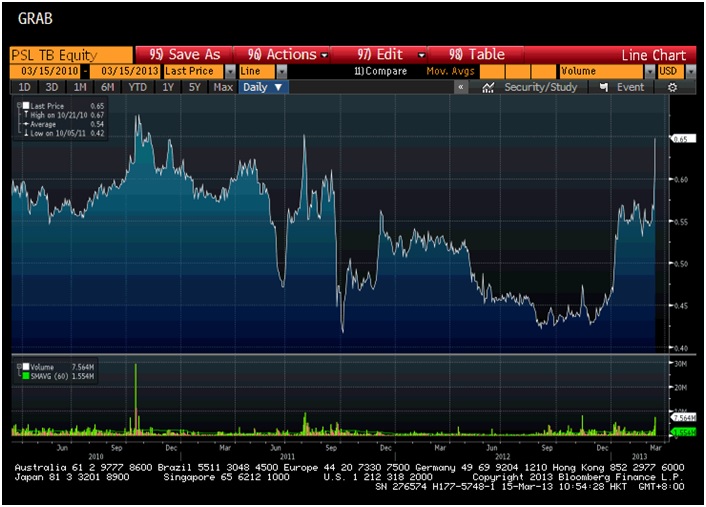The width and height of the screenshot is (706, 507).
Task: Click the green SMAVG (60) legend swatch
Action: coord(26,376)
